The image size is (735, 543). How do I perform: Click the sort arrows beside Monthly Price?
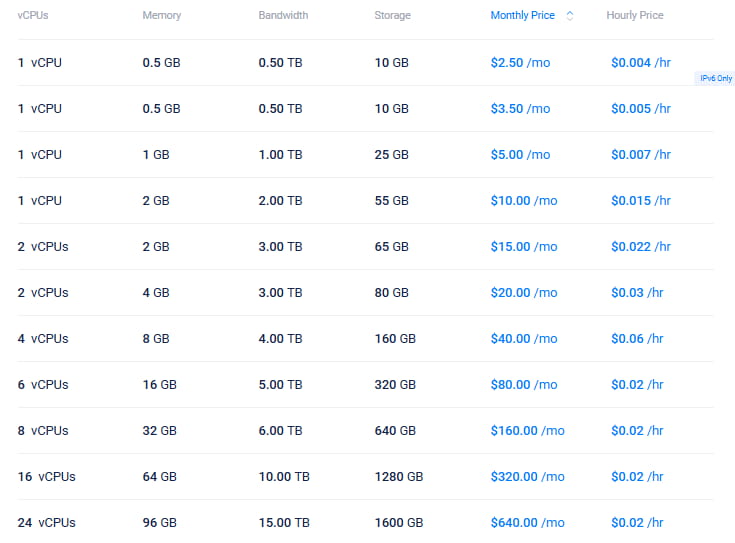[570, 16]
